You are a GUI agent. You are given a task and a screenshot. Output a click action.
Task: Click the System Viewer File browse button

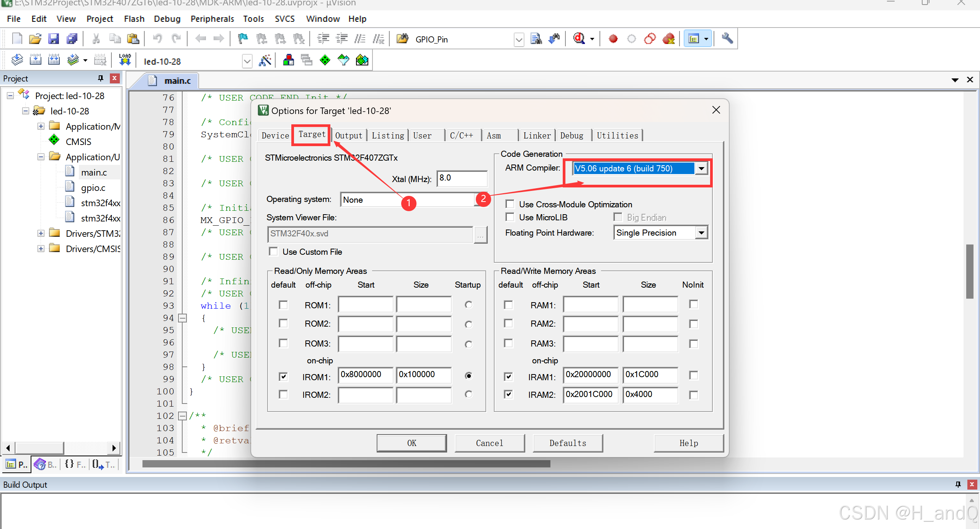click(x=480, y=234)
